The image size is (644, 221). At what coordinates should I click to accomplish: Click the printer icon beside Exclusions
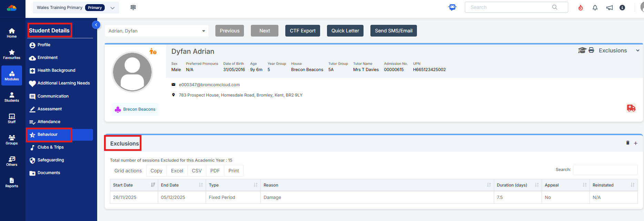pyautogui.click(x=591, y=50)
